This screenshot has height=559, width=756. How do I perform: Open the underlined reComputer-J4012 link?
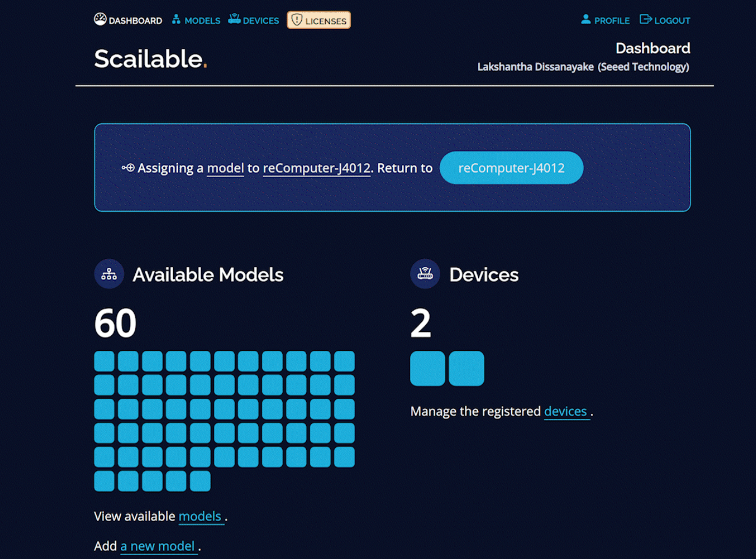pyautogui.click(x=317, y=168)
